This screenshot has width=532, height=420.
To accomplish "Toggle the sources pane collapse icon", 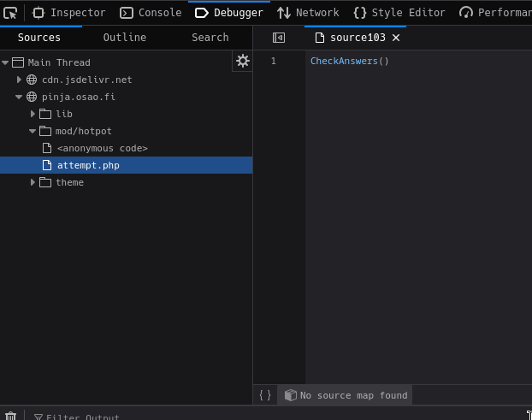I will (279, 38).
